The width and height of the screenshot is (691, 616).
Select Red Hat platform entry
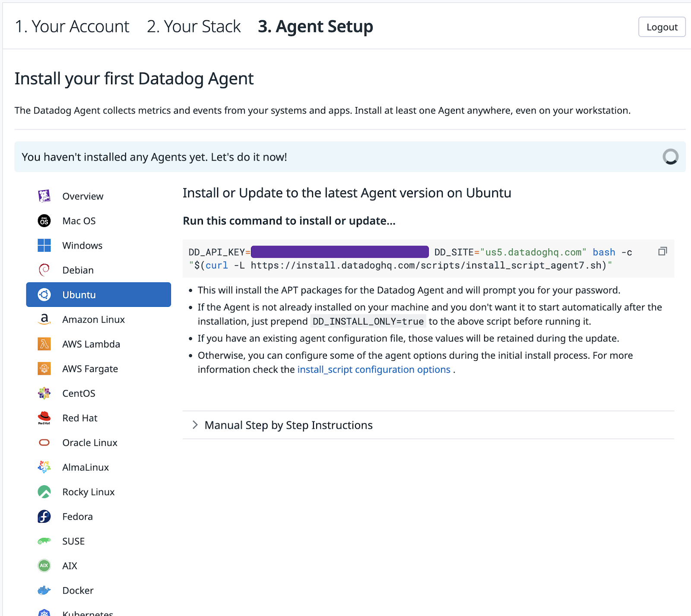point(98,417)
